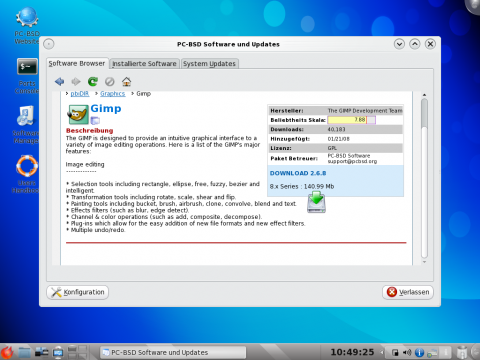This screenshot has width=480, height=360.
Task: Go back using the blue back arrow
Action: tap(60, 81)
